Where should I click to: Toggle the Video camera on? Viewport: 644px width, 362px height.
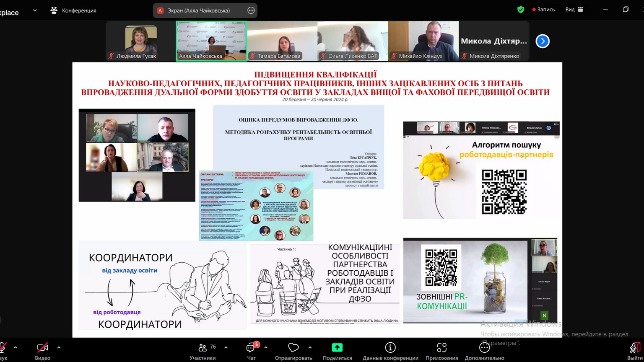coord(42,348)
